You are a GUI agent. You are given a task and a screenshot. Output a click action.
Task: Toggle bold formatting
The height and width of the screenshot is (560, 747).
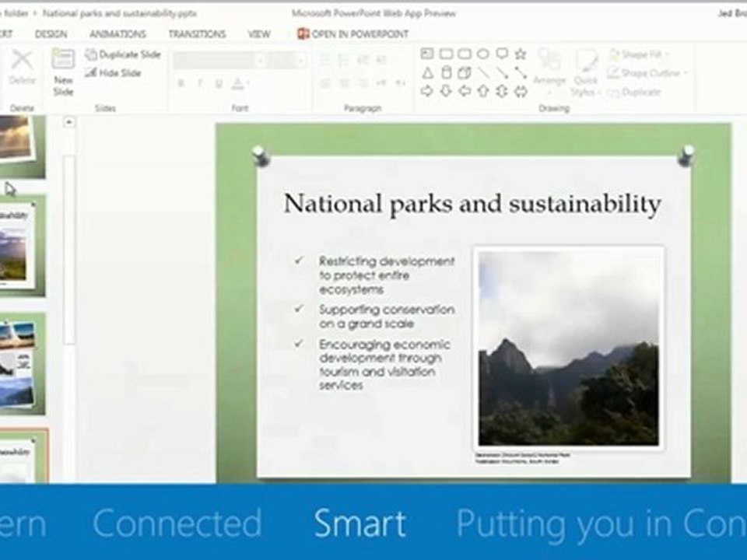[x=181, y=84]
